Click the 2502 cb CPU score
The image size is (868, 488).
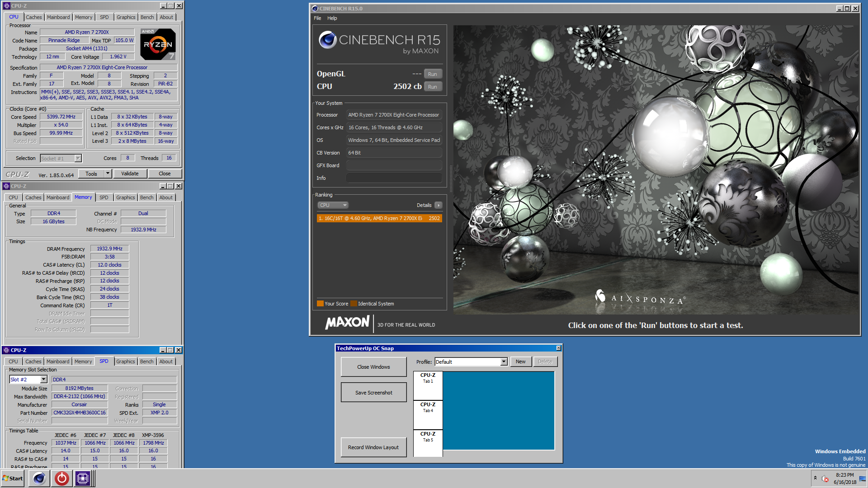[x=407, y=86]
